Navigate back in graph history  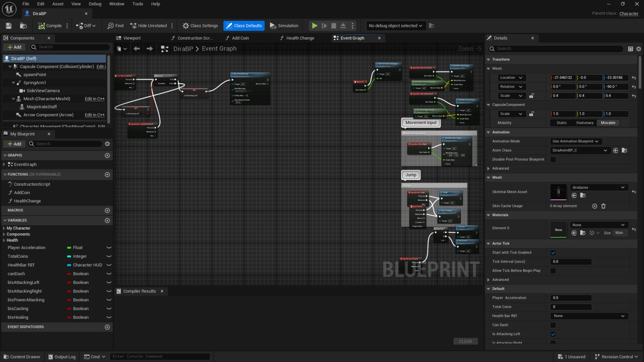point(137,49)
